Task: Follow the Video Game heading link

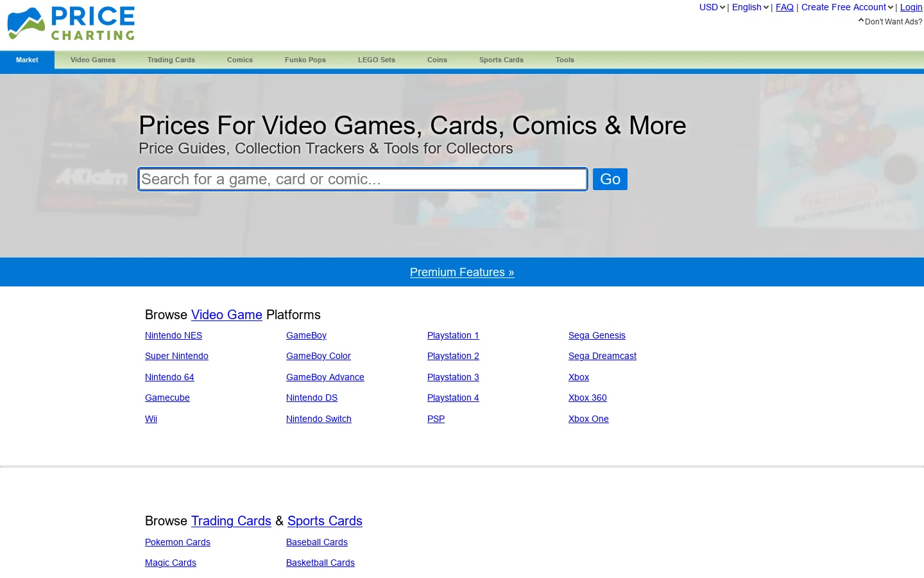Action: [x=227, y=315]
